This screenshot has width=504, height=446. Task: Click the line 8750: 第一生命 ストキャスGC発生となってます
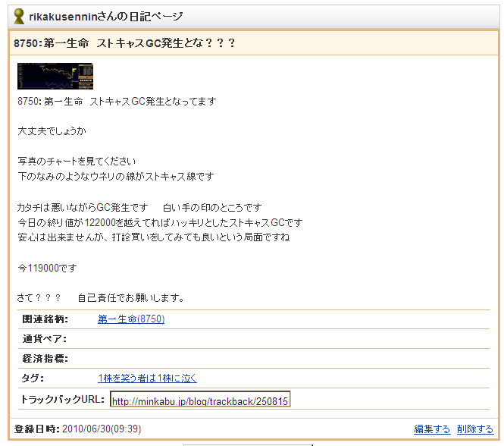[117, 102]
